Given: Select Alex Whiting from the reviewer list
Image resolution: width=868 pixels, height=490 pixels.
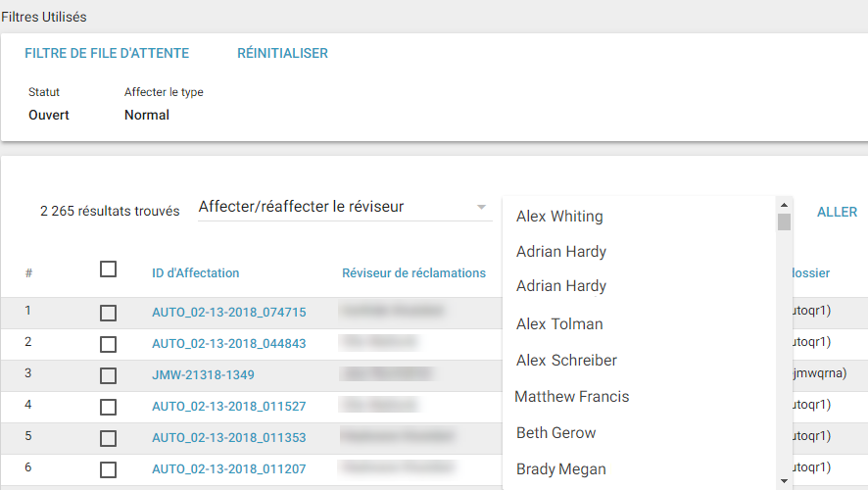Looking at the screenshot, I should coord(559,217).
